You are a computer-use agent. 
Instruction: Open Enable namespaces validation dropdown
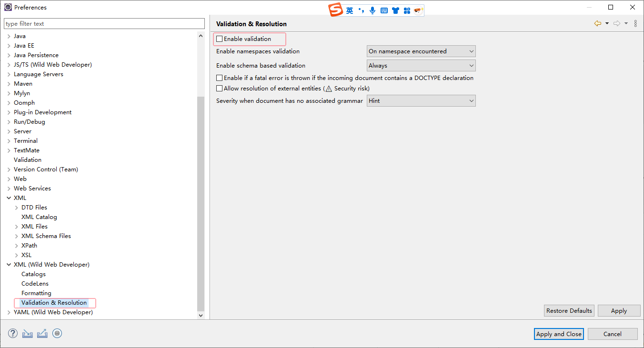pos(421,51)
